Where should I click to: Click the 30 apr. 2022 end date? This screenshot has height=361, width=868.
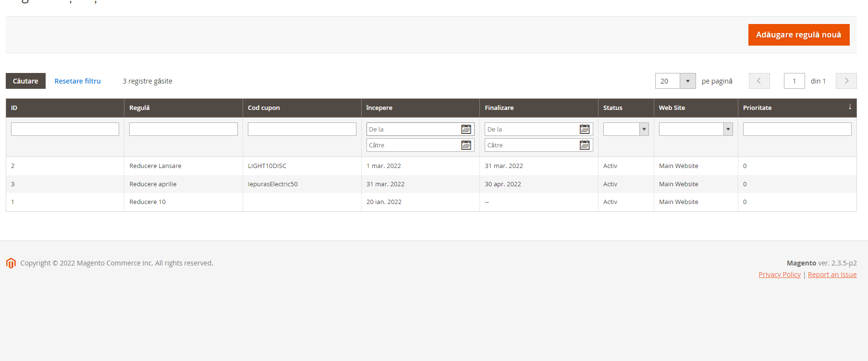click(x=503, y=184)
